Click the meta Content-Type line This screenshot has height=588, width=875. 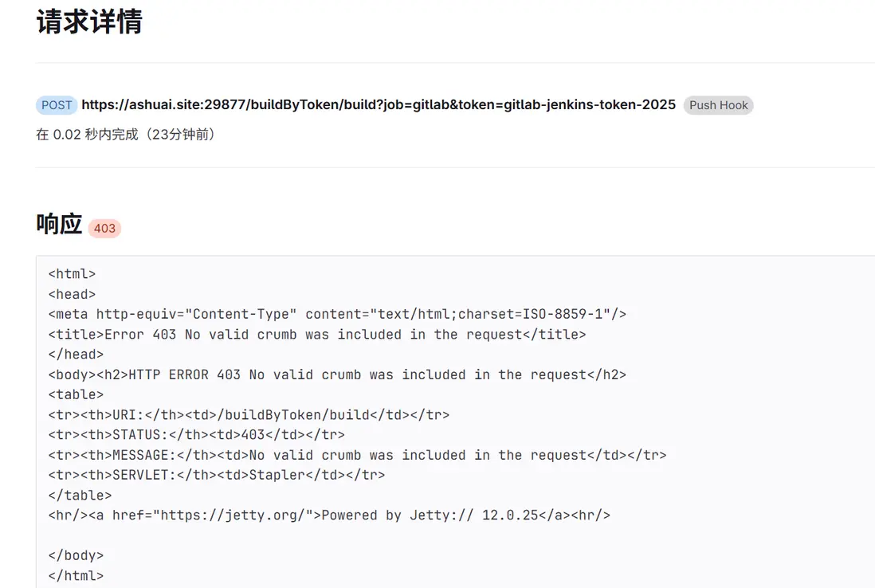(337, 314)
